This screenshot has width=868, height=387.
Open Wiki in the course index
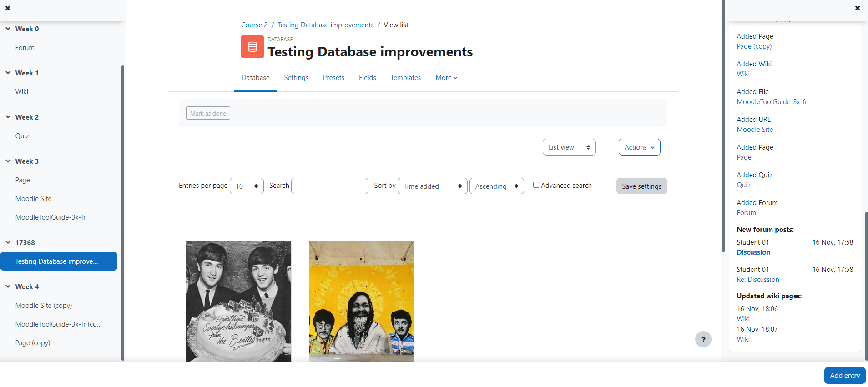coord(22,92)
